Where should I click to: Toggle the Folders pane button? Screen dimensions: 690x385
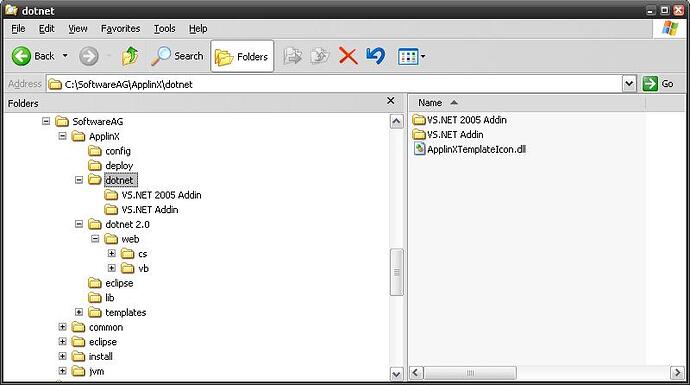point(242,56)
